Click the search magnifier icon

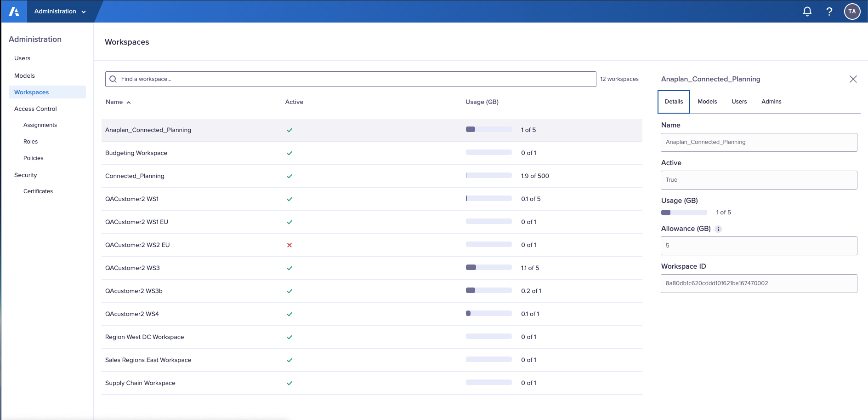[113, 79]
